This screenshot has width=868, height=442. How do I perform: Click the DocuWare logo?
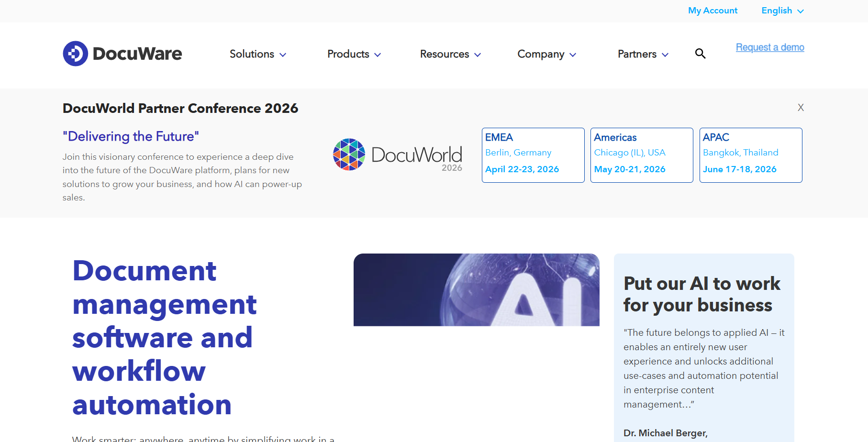tap(122, 54)
